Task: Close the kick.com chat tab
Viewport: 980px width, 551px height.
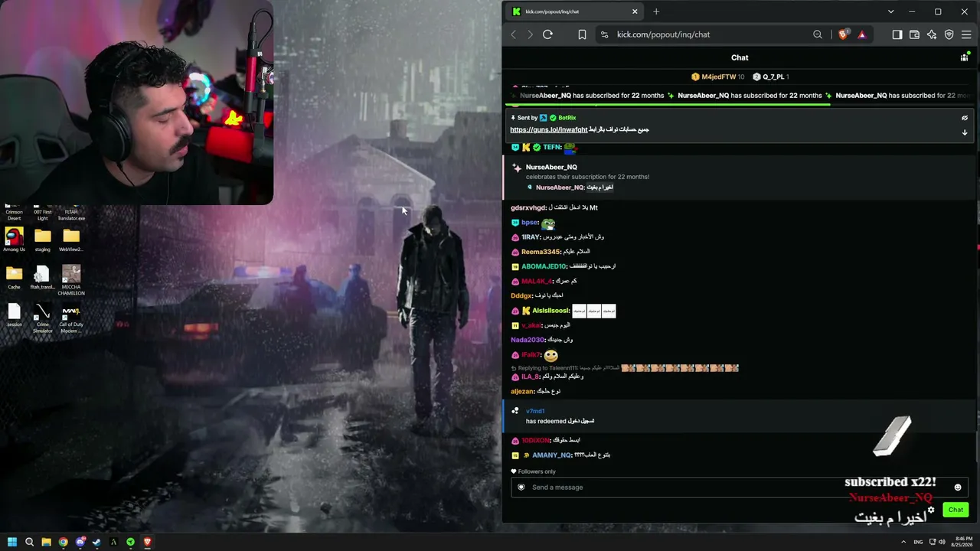Action: (635, 11)
